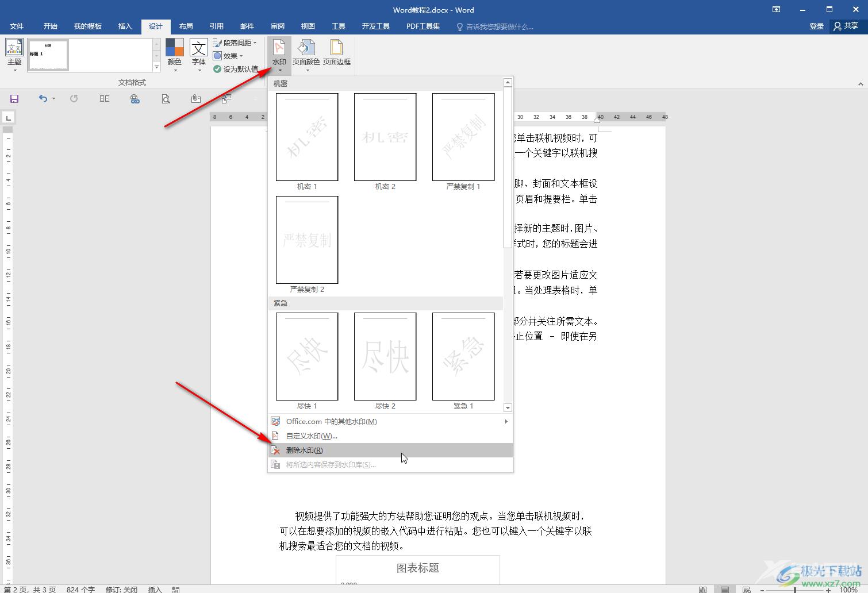Click the 修订: 关闭 track changes status
This screenshot has width=868, height=593.
(x=121, y=590)
